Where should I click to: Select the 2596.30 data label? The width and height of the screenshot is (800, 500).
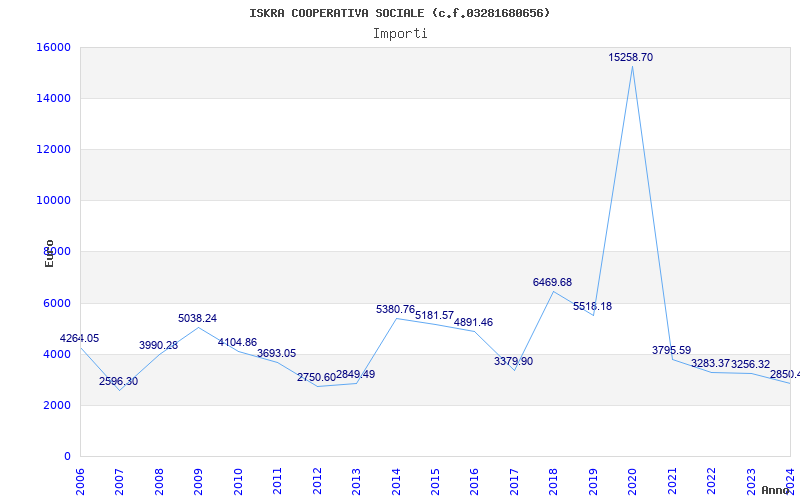point(118,381)
